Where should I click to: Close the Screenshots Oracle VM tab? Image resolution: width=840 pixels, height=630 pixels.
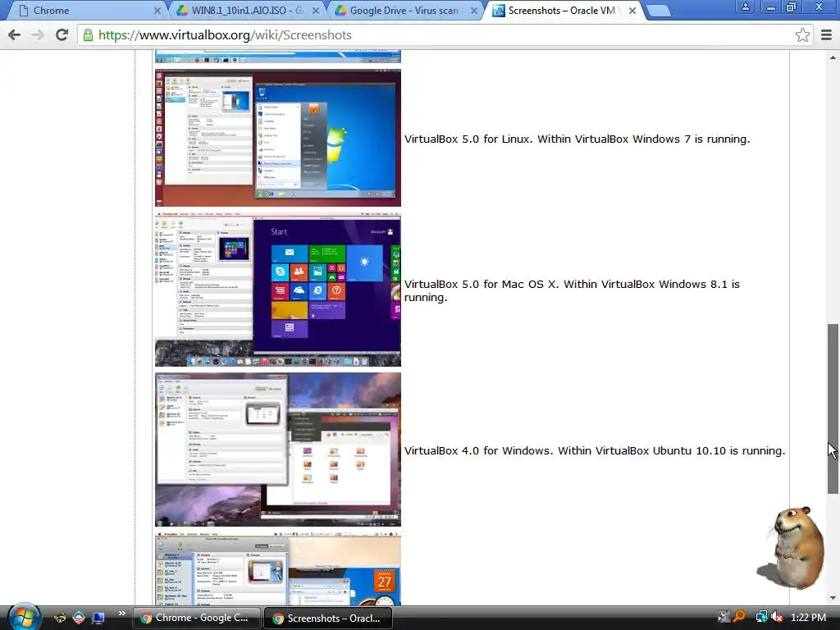coord(632,10)
